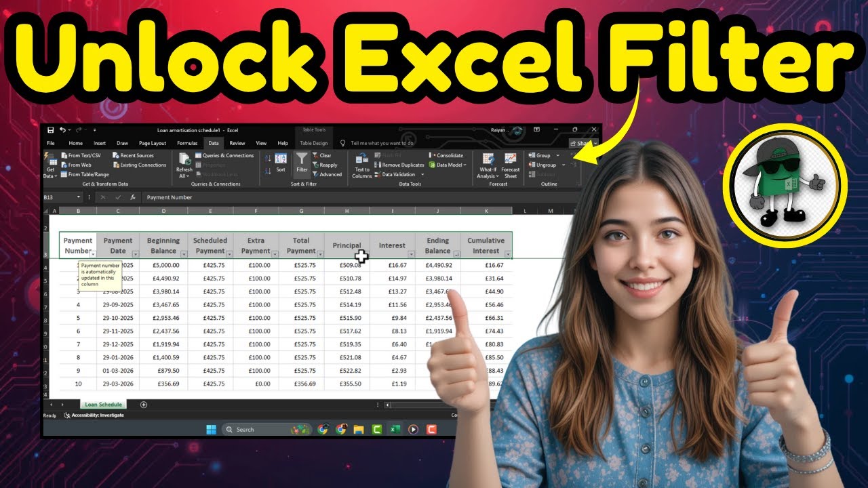
Task: Open Cumulative Interest filter dropdown
Action: (x=508, y=253)
